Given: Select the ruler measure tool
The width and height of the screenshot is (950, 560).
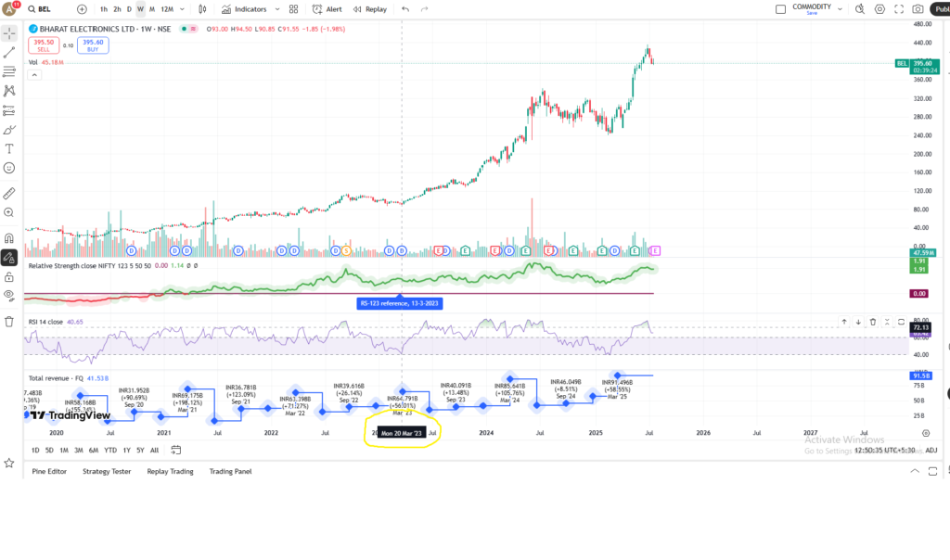Looking at the screenshot, I should [9, 194].
